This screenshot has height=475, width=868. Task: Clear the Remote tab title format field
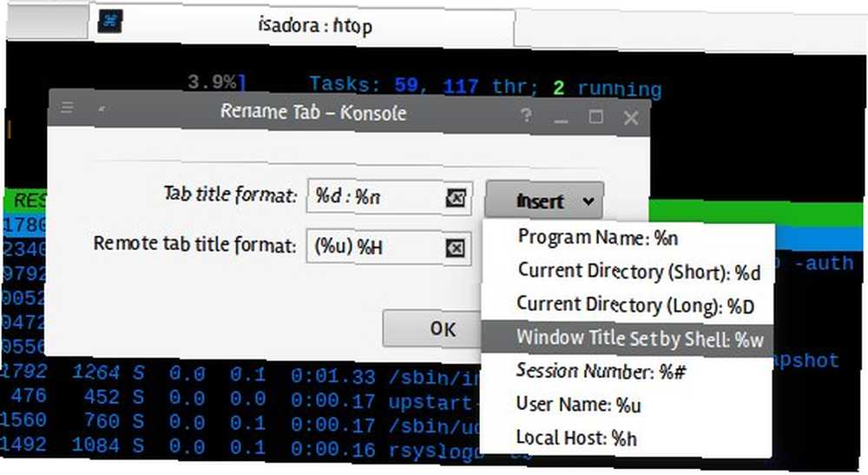[455, 247]
